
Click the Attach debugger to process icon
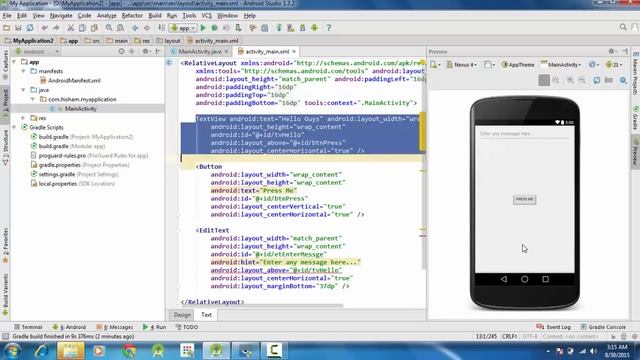(x=238, y=28)
